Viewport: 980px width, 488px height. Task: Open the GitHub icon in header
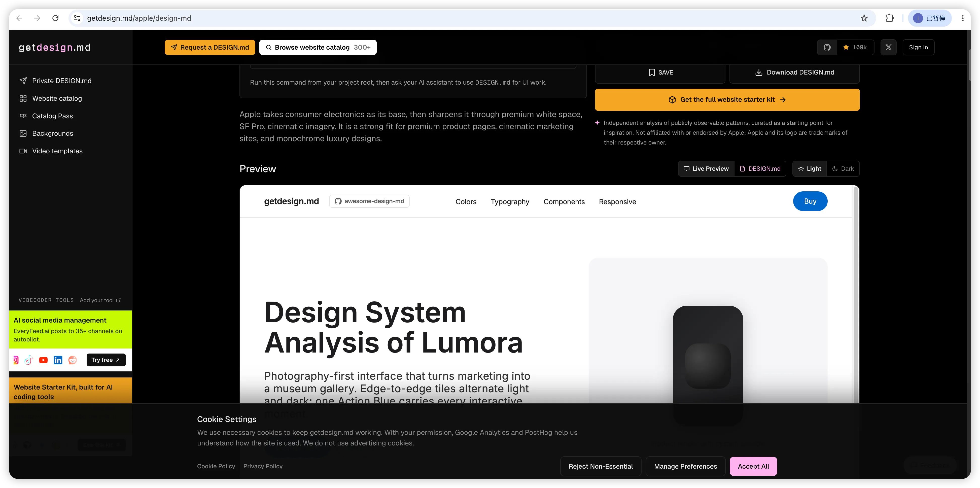coord(827,48)
